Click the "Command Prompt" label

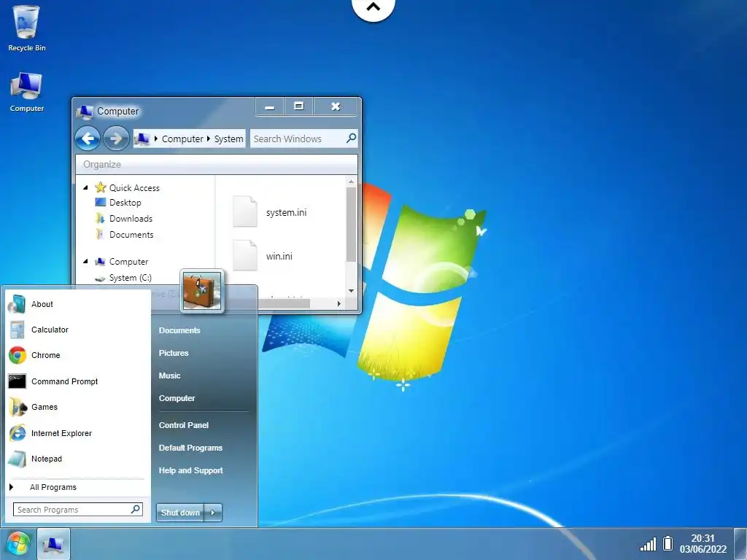click(x=64, y=381)
